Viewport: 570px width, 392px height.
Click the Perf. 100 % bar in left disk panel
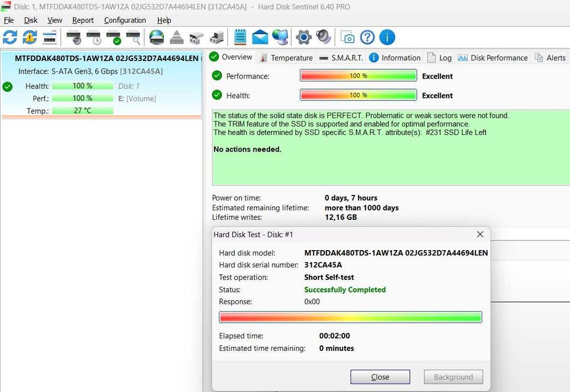[83, 98]
